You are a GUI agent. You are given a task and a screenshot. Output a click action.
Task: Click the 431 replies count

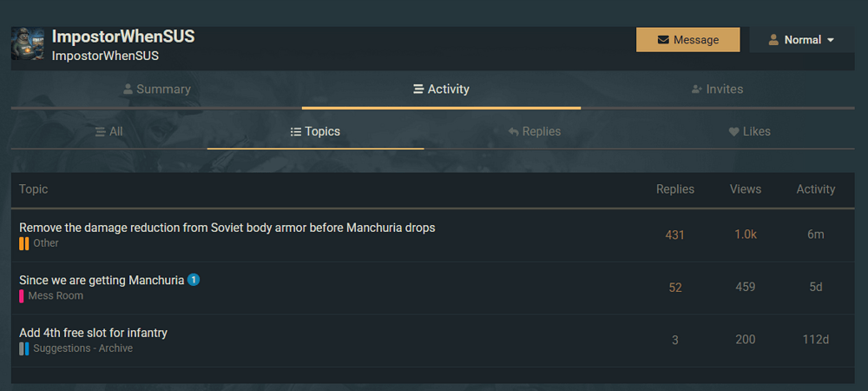click(x=674, y=235)
